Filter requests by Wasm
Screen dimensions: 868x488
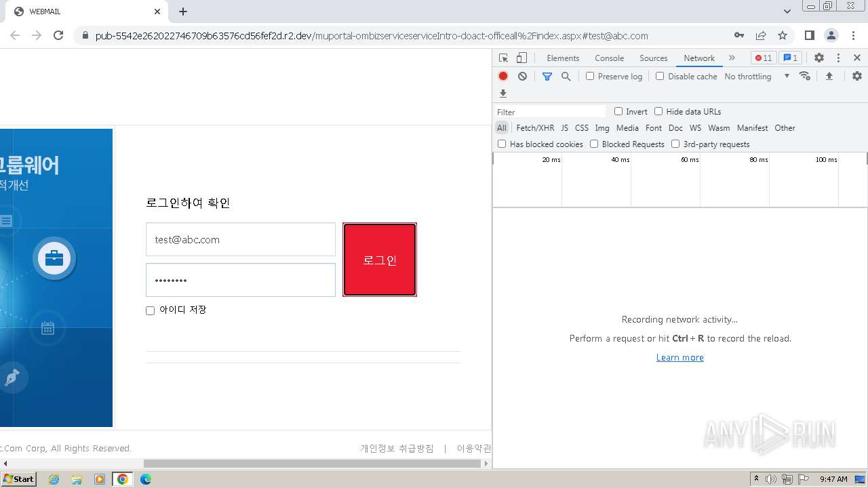point(719,127)
